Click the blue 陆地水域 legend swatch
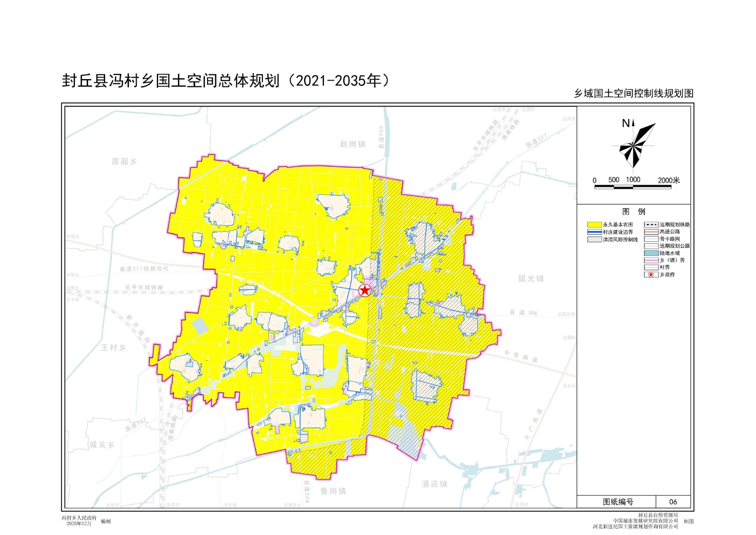This screenshot has width=756, height=535. coord(651,253)
